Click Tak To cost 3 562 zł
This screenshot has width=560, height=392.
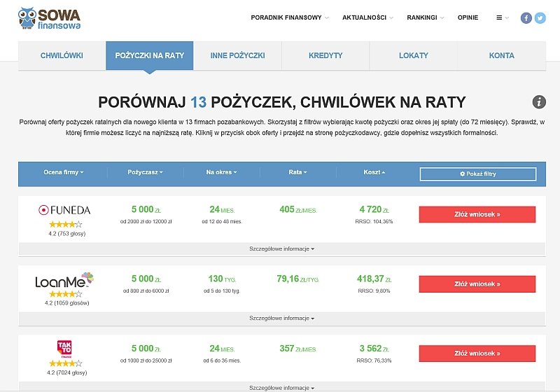tap(374, 349)
